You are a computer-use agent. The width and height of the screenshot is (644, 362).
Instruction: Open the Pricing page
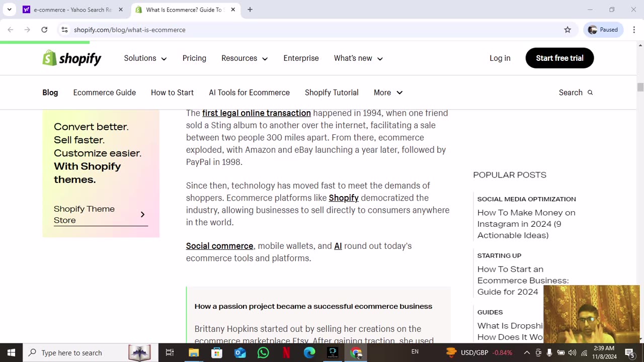[x=194, y=58]
